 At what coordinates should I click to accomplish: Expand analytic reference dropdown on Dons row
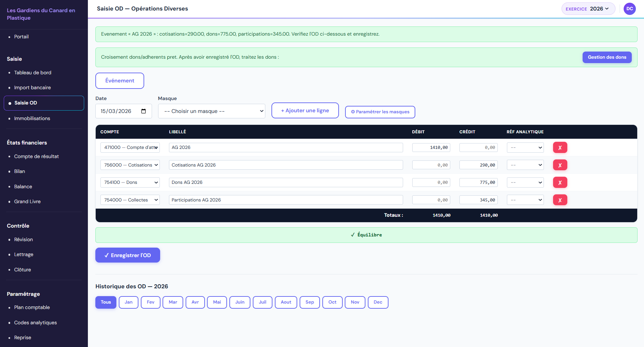(x=525, y=182)
